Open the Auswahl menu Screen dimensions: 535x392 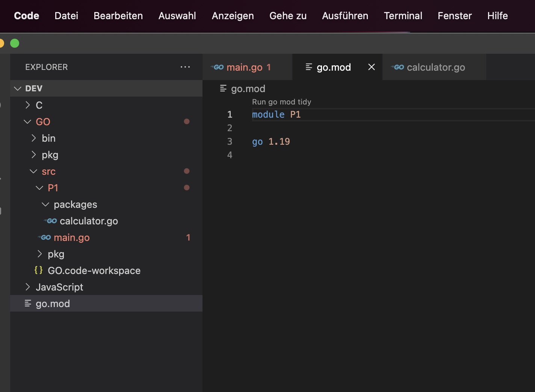coord(177,16)
